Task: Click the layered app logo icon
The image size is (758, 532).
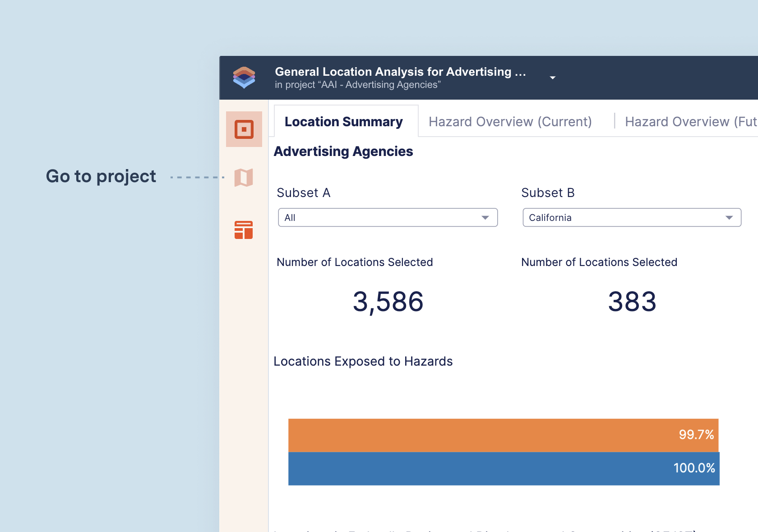Action: 244,78
